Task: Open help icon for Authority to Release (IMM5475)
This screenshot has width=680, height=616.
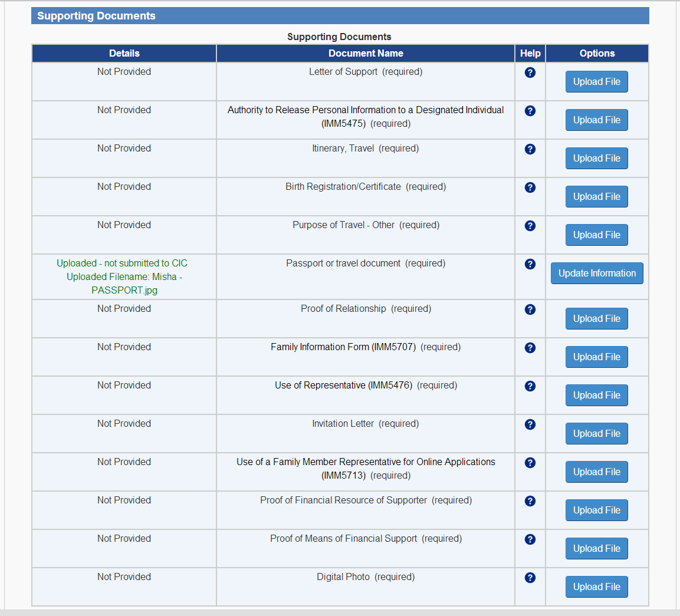Action: pos(530,111)
